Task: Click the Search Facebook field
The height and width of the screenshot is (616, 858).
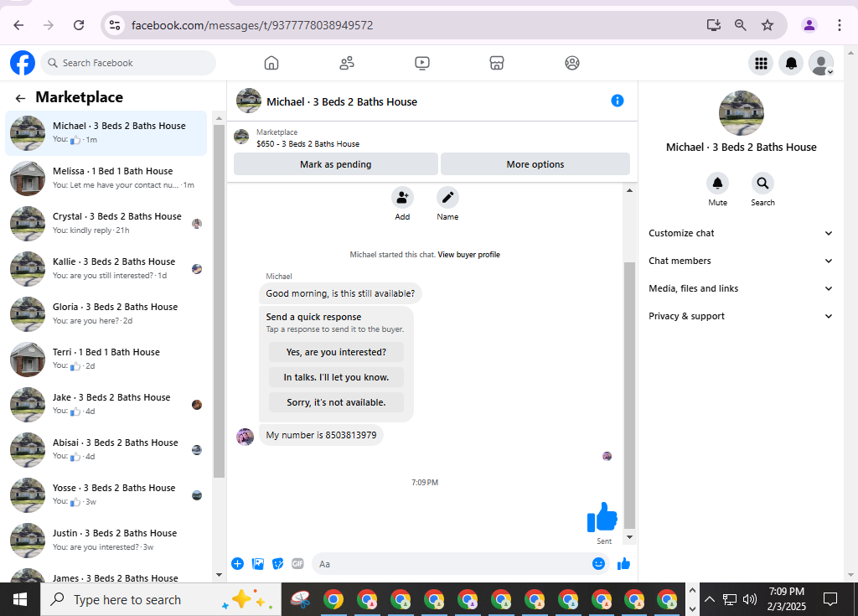Action: pos(128,63)
